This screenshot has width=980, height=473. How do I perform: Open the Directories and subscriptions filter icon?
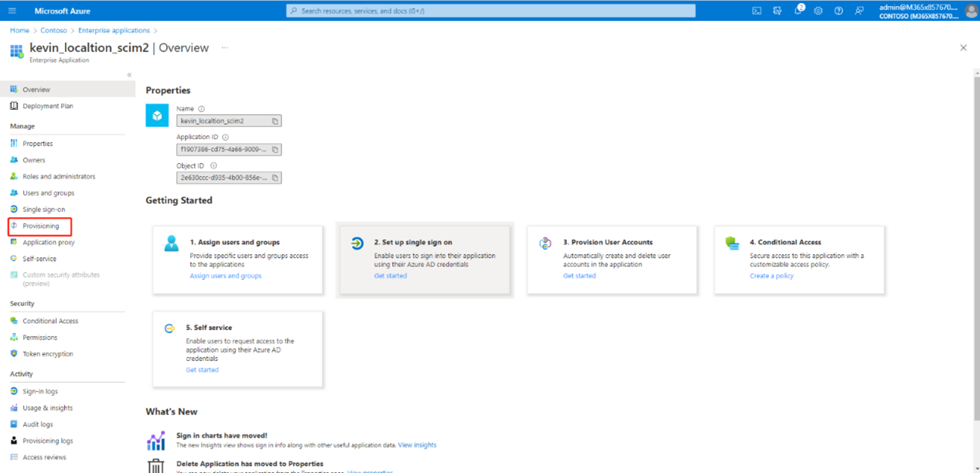coord(777,11)
